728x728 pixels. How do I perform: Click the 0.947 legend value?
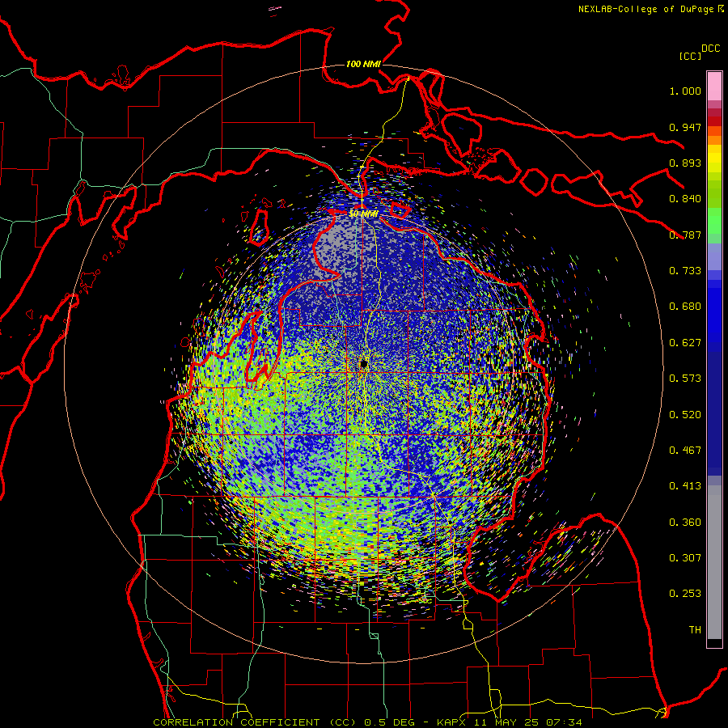[685, 127]
